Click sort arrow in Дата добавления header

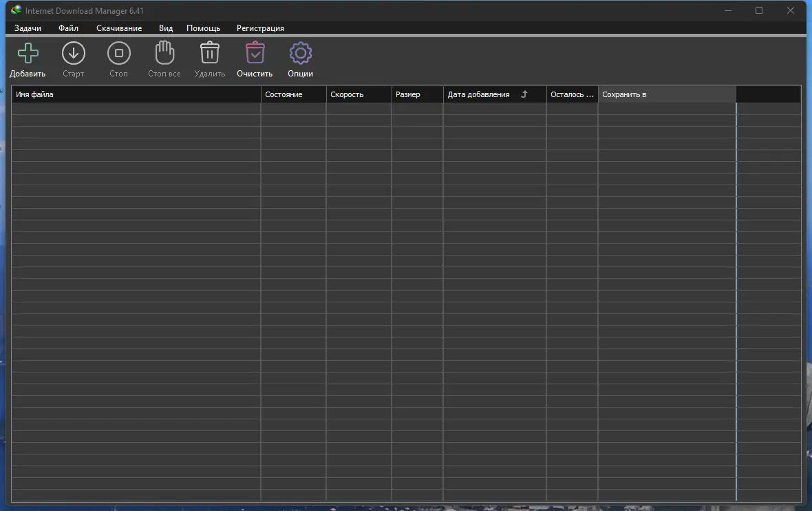click(x=524, y=94)
